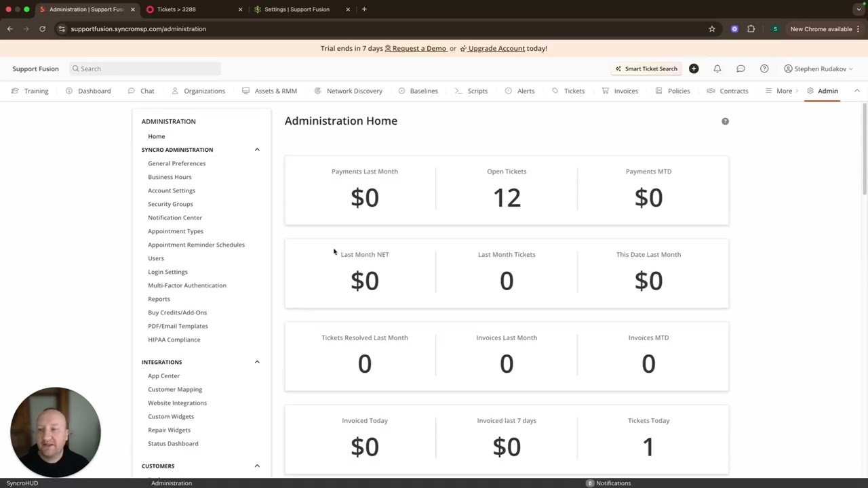
Task: Open Status Dashboard in the sidebar
Action: click(x=173, y=443)
